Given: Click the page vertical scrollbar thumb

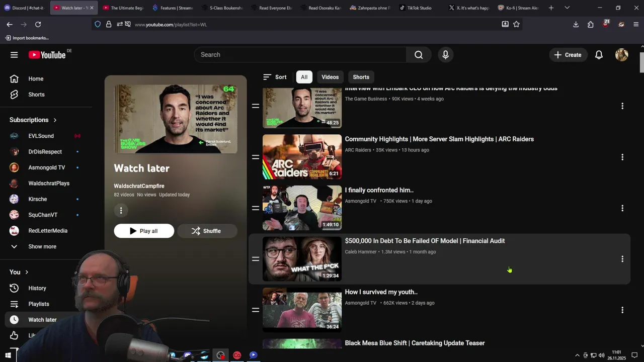Looking at the screenshot, I should pos(641,62).
